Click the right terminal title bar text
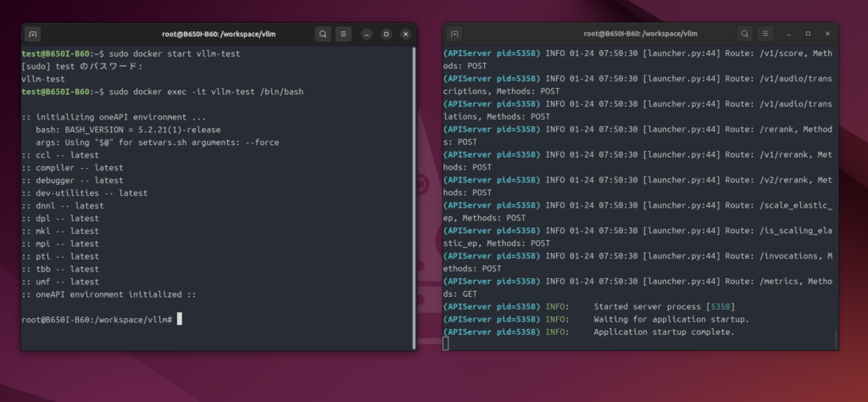 (x=641, y=34)
